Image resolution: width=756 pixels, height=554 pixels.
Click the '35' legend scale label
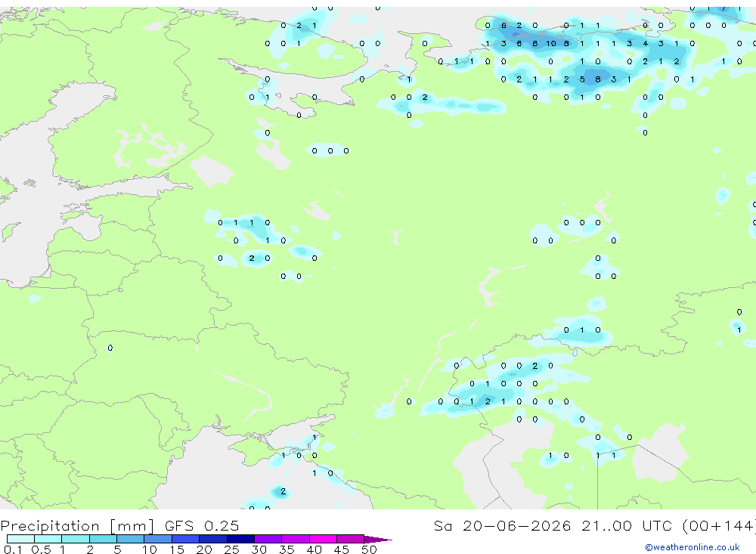(x=287, y=549)
